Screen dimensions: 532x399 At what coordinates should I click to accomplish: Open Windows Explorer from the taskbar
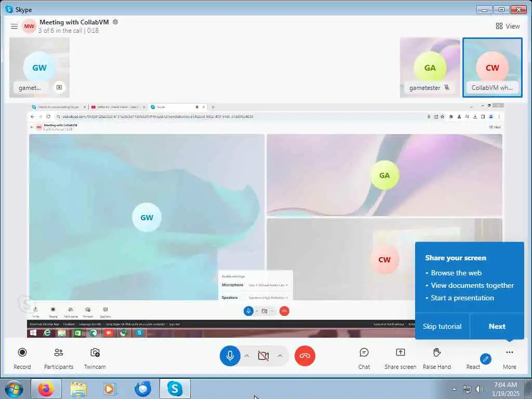[78, 389]
